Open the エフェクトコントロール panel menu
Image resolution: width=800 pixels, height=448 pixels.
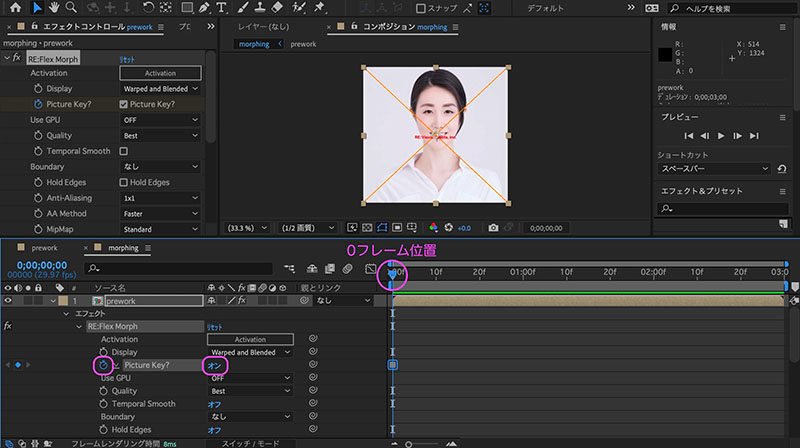click(x=161, y=27)
